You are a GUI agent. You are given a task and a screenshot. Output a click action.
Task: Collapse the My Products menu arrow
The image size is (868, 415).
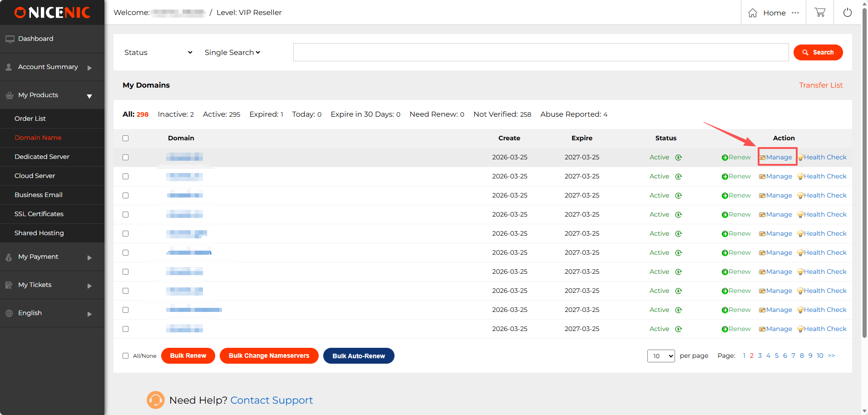[89, 96]
